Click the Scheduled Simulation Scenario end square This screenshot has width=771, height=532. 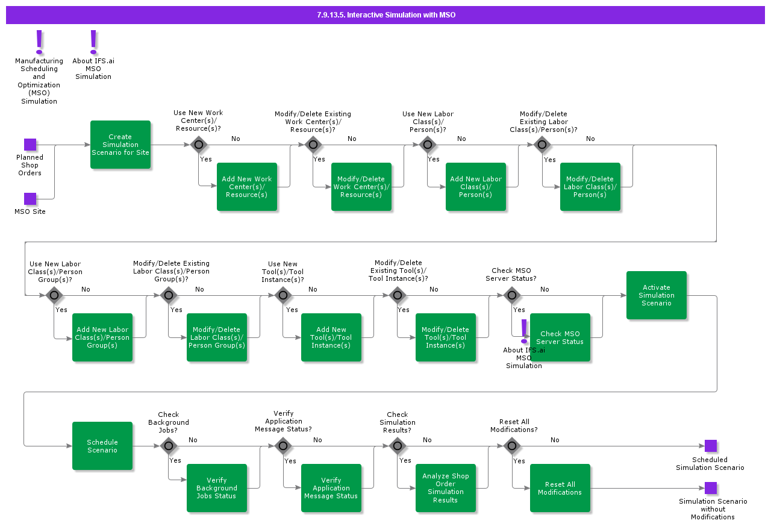tap(711, 446)
